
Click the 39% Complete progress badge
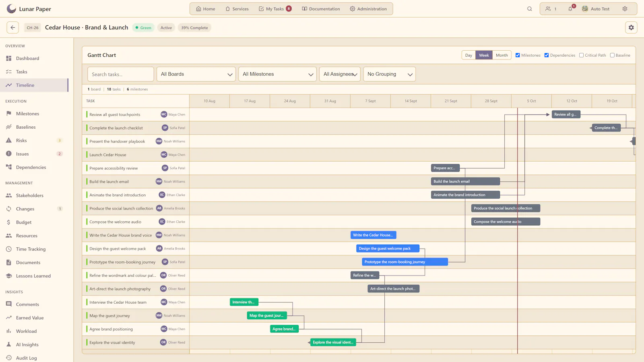[194, 28]
